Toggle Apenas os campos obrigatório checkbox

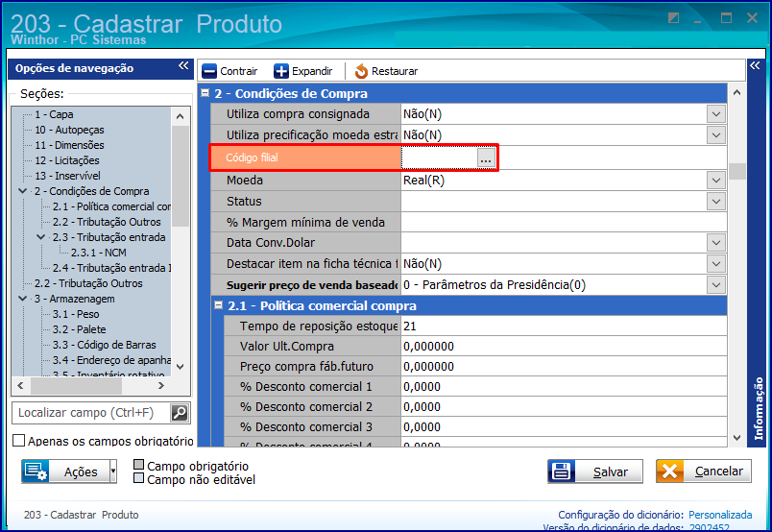(x=18, y=441)
